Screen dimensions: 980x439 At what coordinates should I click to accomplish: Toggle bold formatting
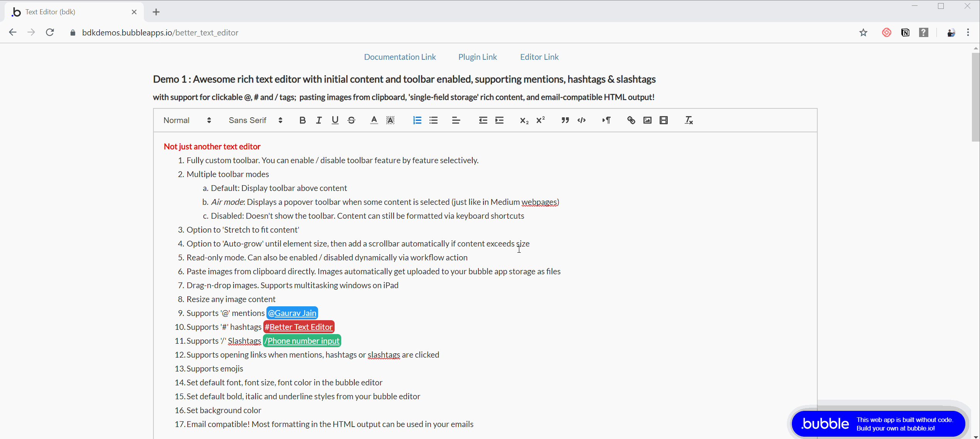pos(302,120)
